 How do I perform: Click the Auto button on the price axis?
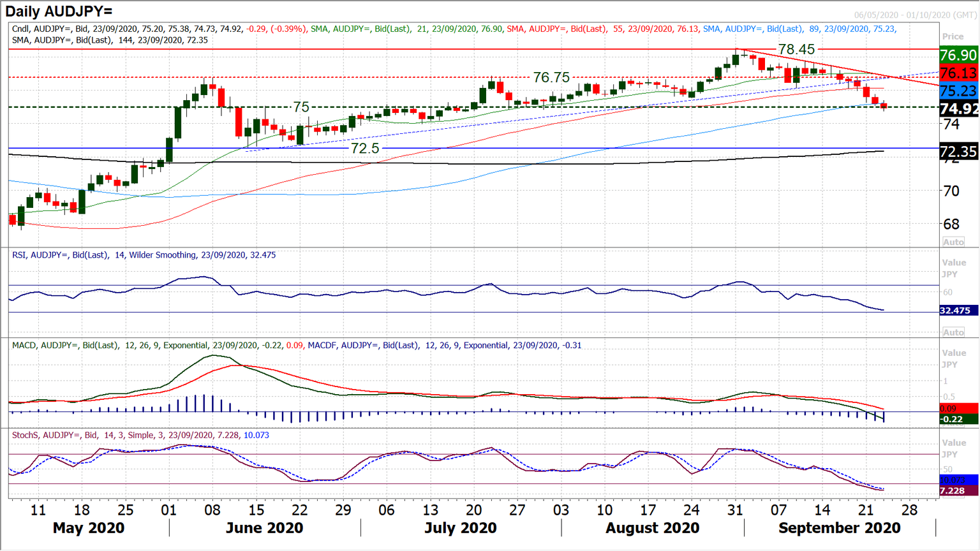click(954, 242)
